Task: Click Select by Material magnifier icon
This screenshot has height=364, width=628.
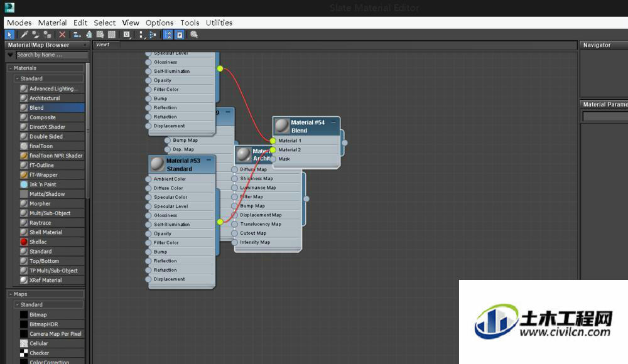Action: pos(194,35)
